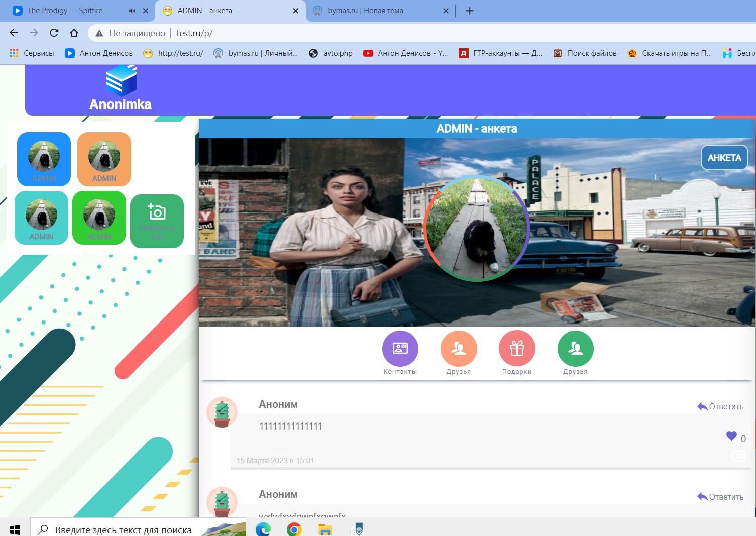Image resolution: width=756 pixels, height=536 pixels.
Task: Click the Anonimka logo
Action: click(121, 88)
